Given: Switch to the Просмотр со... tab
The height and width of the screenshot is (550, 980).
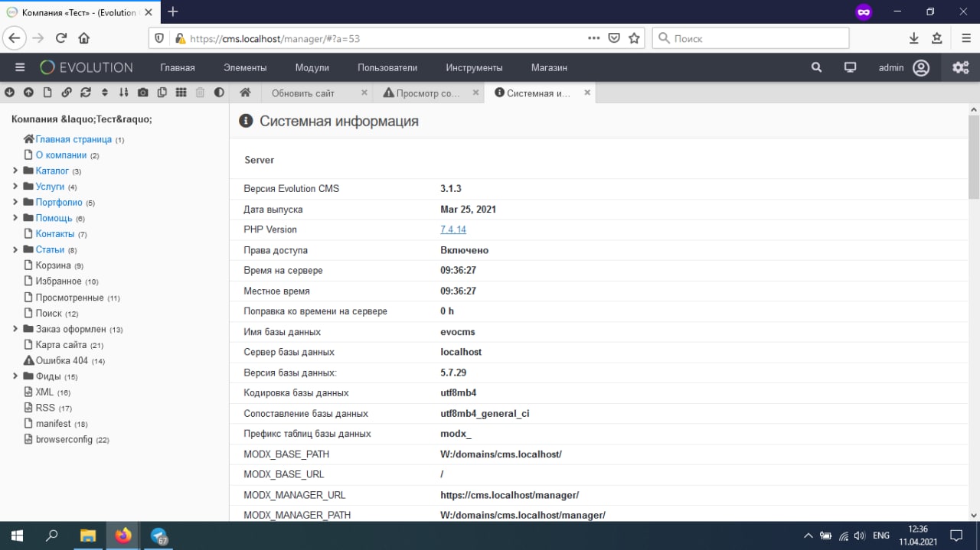Looking at the screenshot, I should 422,93.
